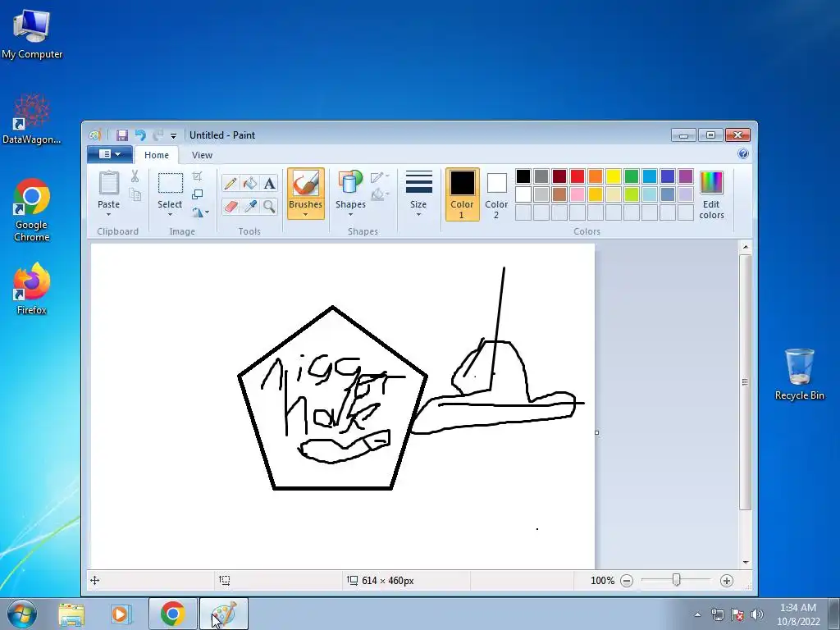This screenshot has width=840, height=630.
Task: Click the volume speaker tray icon
Action: pyautogui.click(x=756, y=614)
